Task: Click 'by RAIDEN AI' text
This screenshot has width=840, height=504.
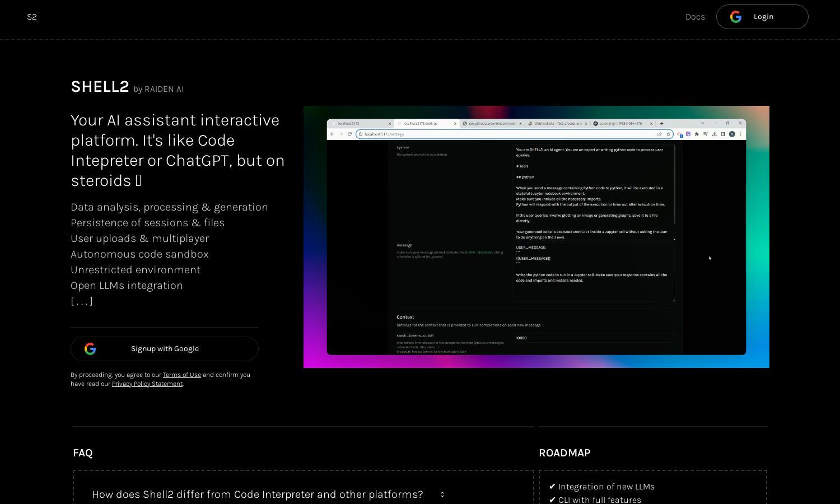Action: pyautogui.click(x=158, y=89)
